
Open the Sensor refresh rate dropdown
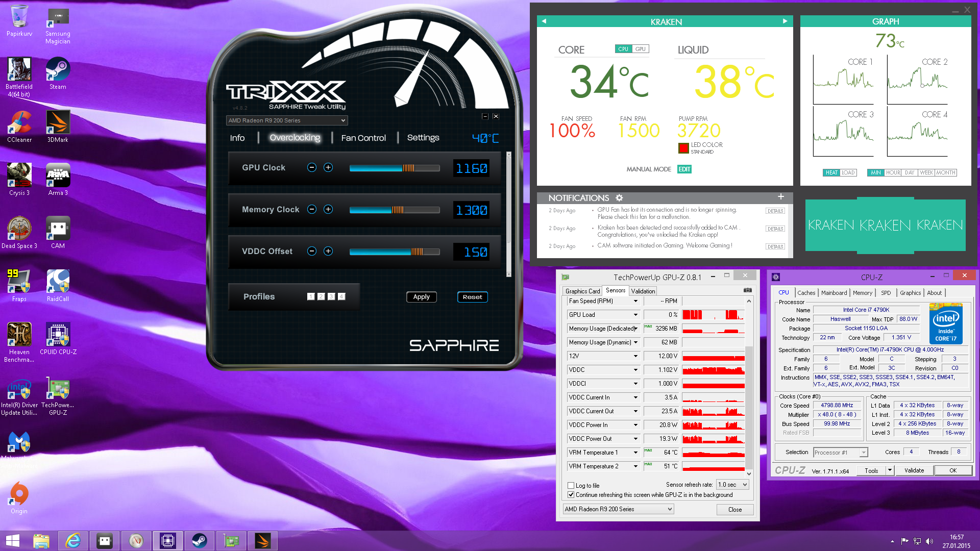coord(732,485)
